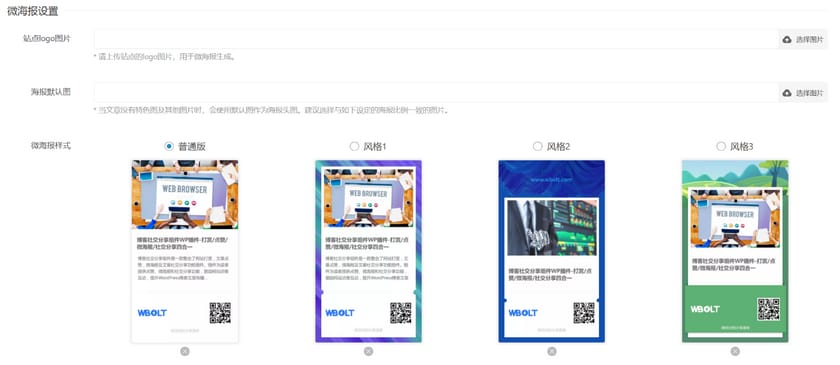Click the 微海报样式 field label
Viewport: 840px width, 365px height.
(x=50, y=145)
